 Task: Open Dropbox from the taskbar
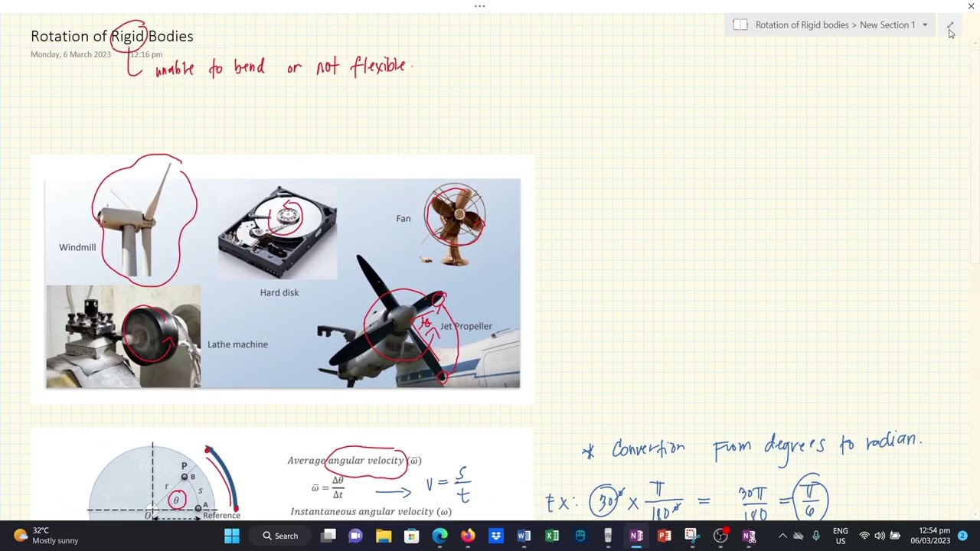pos(495,536)
